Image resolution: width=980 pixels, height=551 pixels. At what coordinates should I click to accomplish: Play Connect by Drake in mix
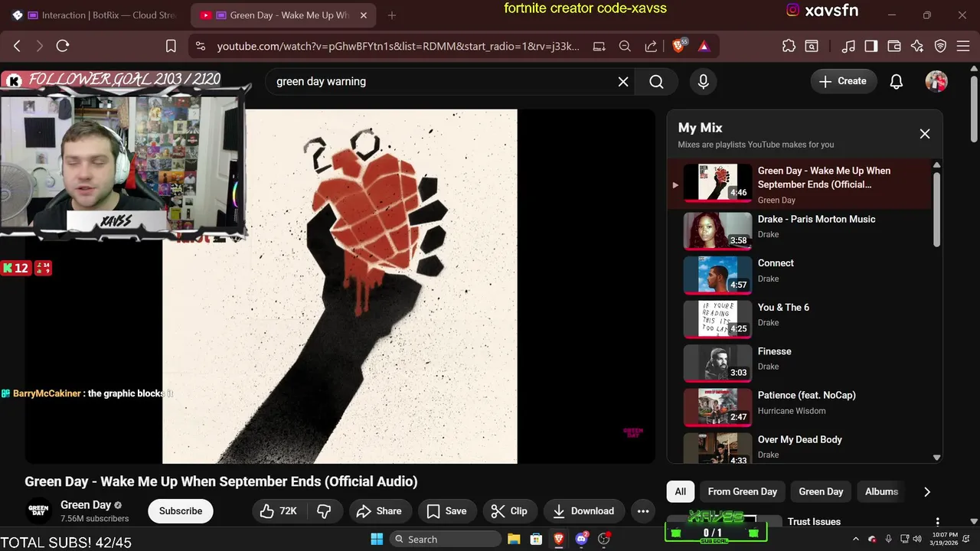coord(799,275)
